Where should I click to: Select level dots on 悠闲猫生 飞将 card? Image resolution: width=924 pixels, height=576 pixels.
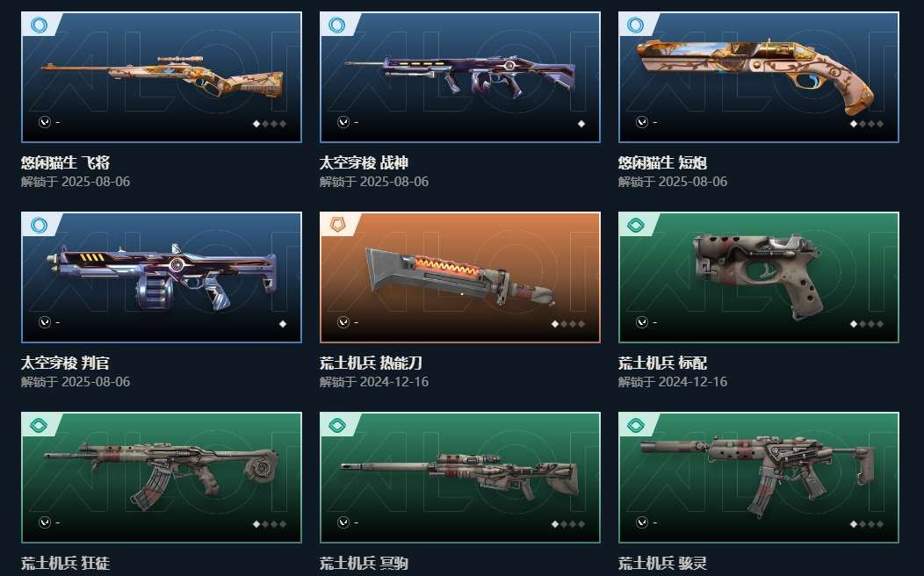click(270, 124)
